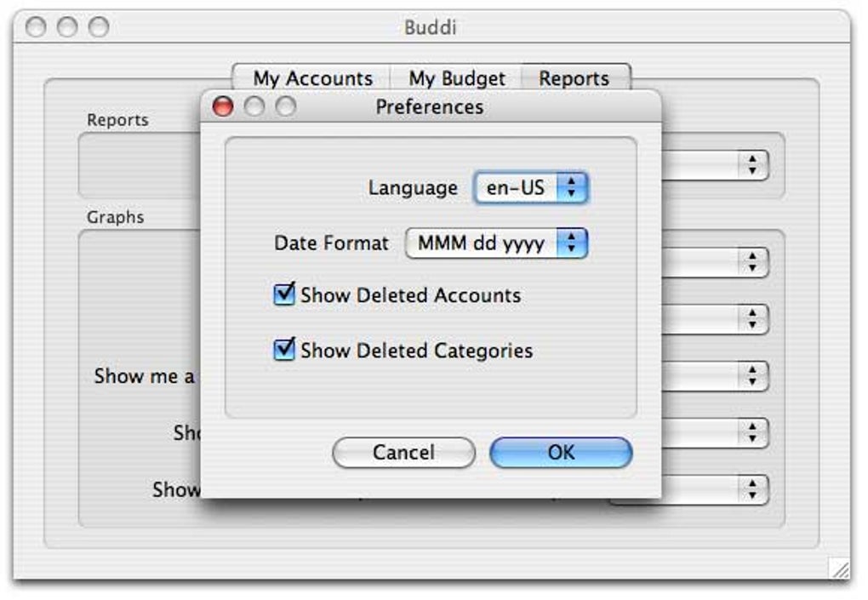Confirm preferences with OK button

click(x=561, y=452)
